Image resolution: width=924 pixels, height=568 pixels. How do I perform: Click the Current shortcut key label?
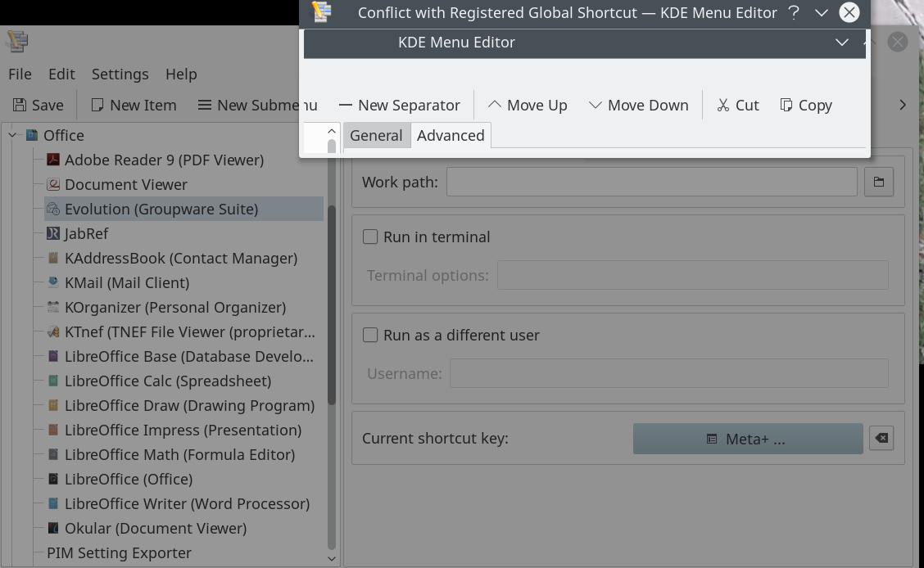435,439
